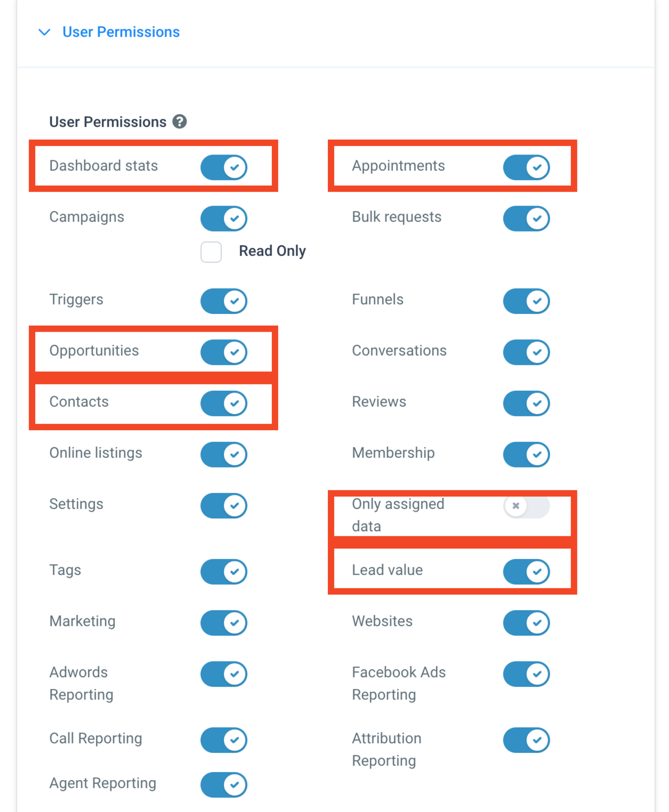Switch off the Bulk requests toggle
Viewport: 669px width, 812px height.
(x=526, y=218)
